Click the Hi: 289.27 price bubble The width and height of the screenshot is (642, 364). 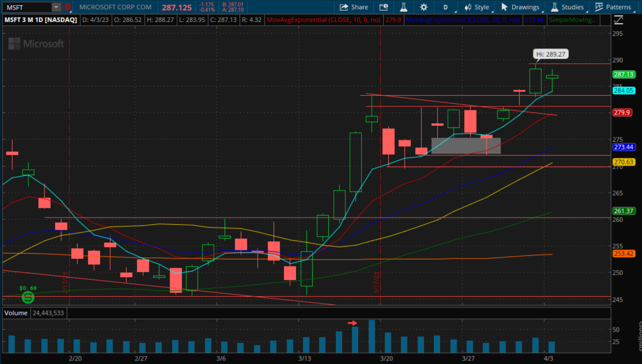tap(551, 54)
